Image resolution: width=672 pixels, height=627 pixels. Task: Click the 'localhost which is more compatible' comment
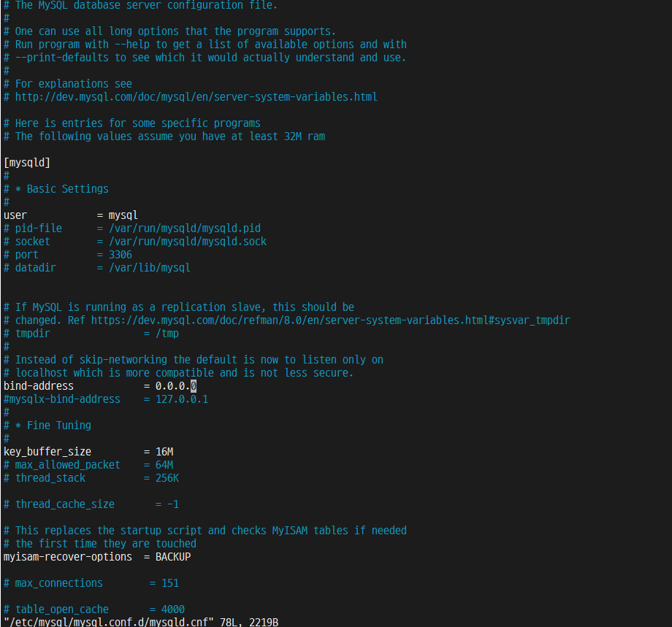(179, 372)
